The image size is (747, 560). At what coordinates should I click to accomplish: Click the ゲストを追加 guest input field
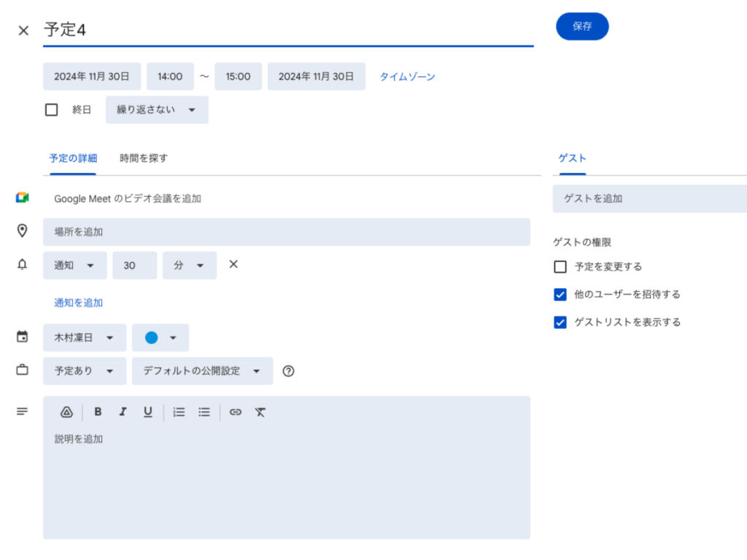(648, 198)
